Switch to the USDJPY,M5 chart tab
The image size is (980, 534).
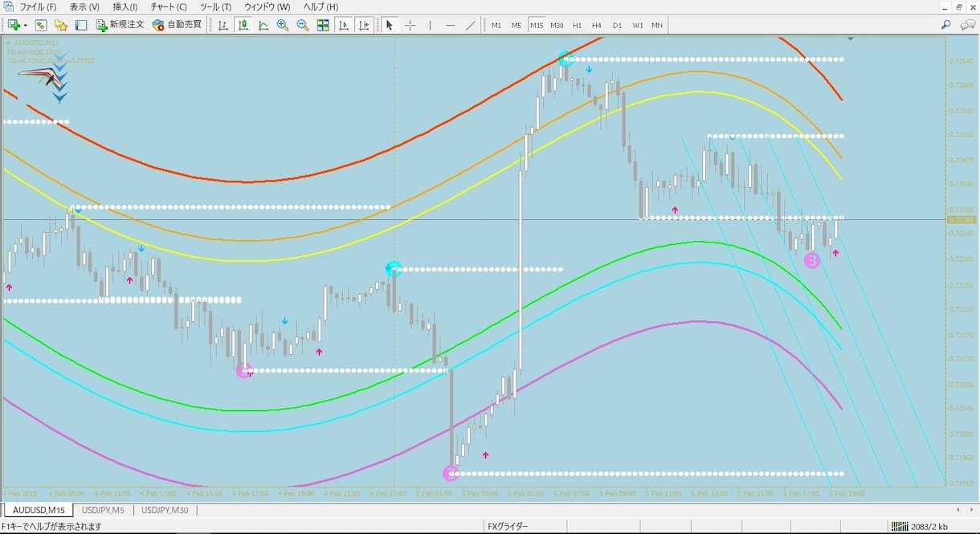103,510
